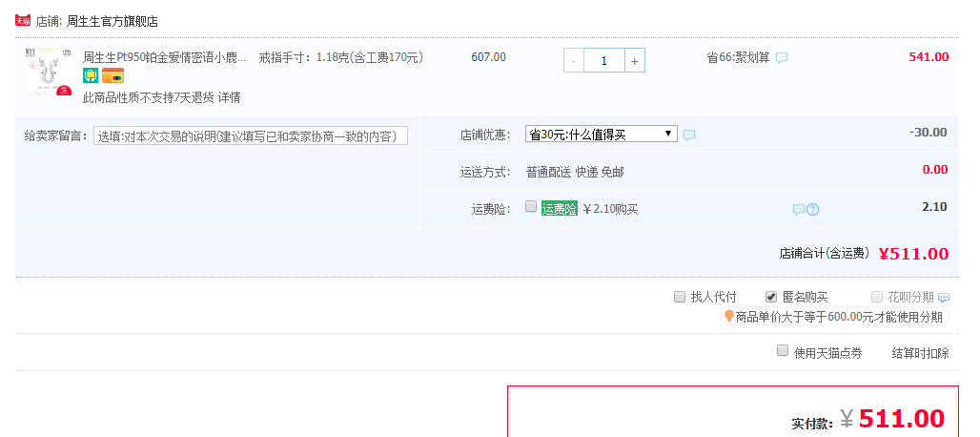
Task: Increase quantity with the plus button
Action: click(634, 61)
